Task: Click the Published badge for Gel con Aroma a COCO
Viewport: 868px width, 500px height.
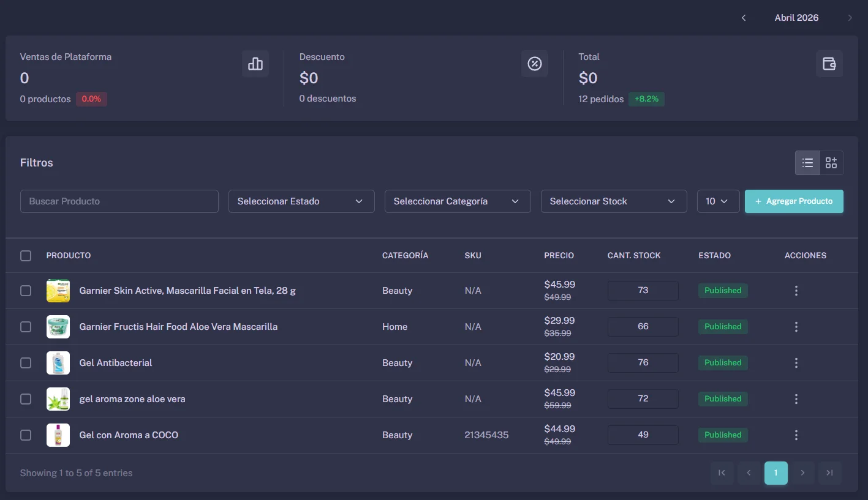Action: [723, 435]
